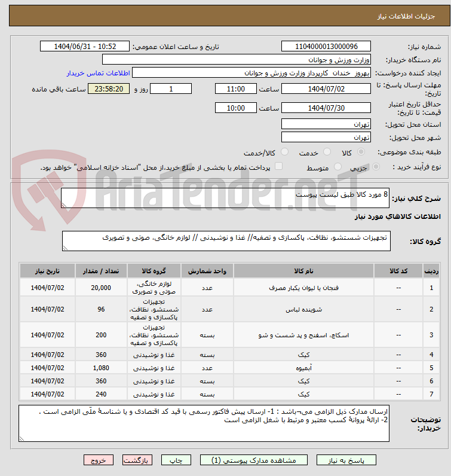Select the 'کالا' radio button
The height and width of the screenshot is (476, 451).
(361, 152)
